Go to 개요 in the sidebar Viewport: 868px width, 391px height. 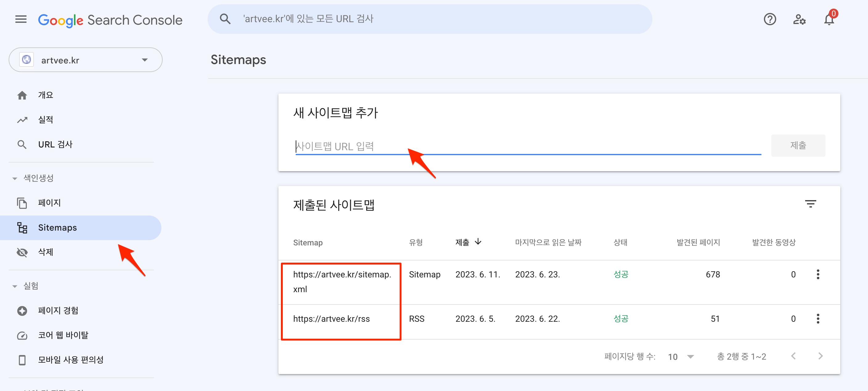point(46,95)
